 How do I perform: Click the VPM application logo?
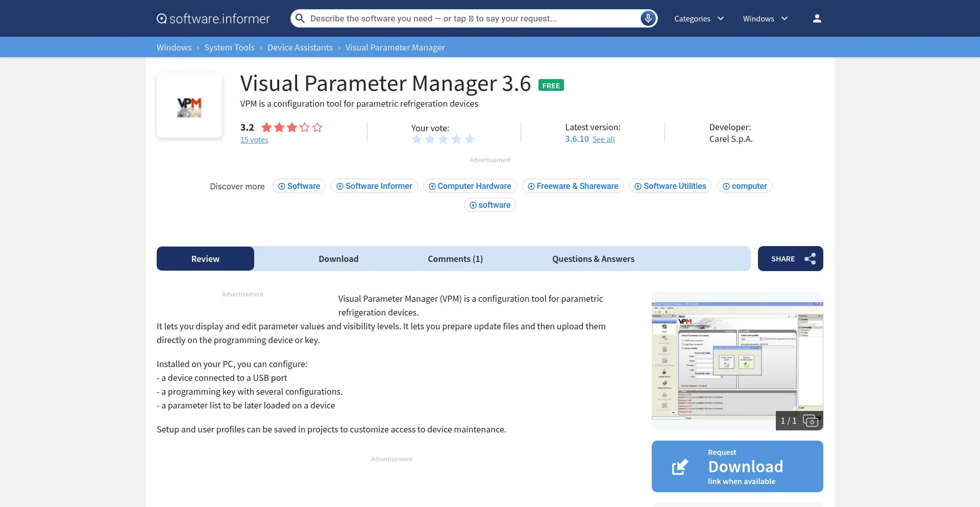coord(189,105)
